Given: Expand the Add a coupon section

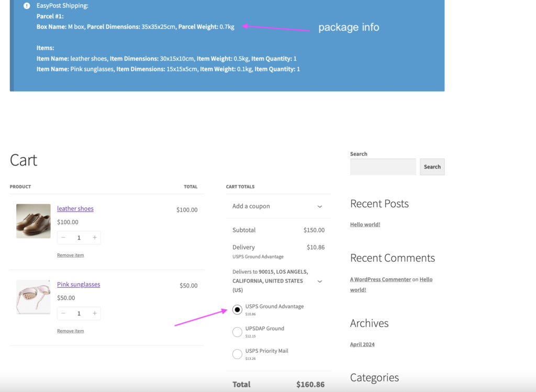Looking at the screenshot, I should [320, 206].
